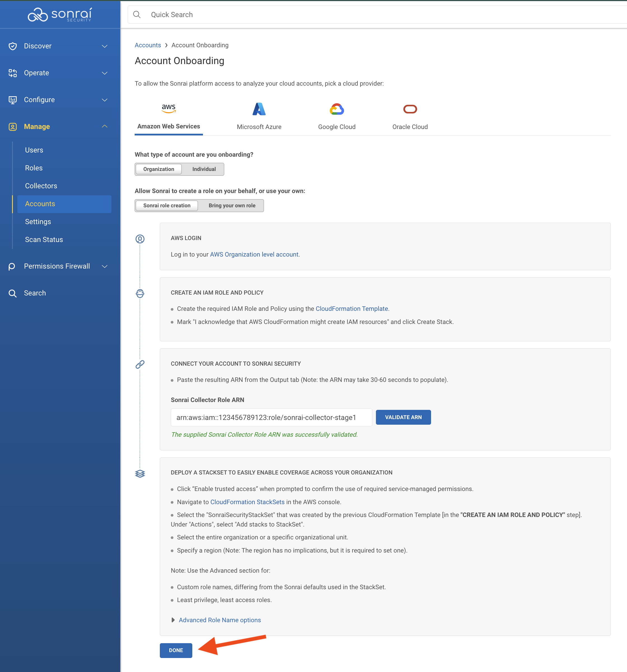627x672 pixels.
Task: Click the Oracle Cloud logo icon
Action: click(410, 109)
